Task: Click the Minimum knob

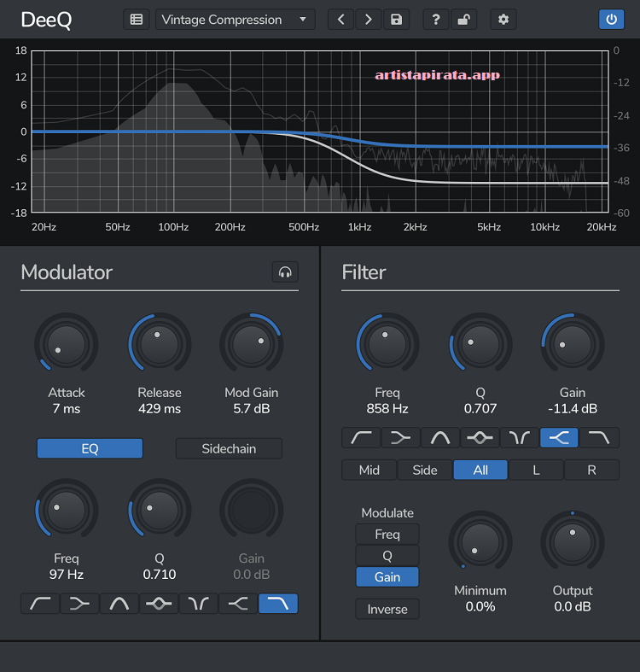Action: 480,542
